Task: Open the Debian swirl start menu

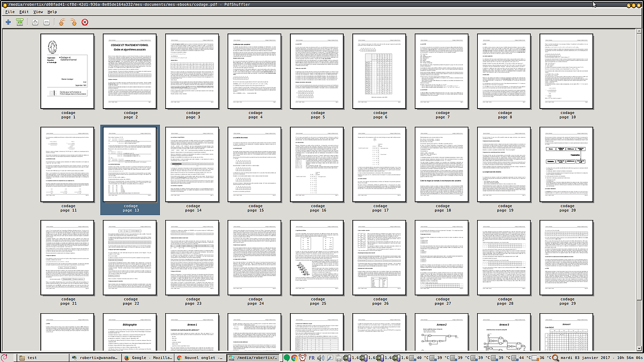Action: click(x=5, y=357)
